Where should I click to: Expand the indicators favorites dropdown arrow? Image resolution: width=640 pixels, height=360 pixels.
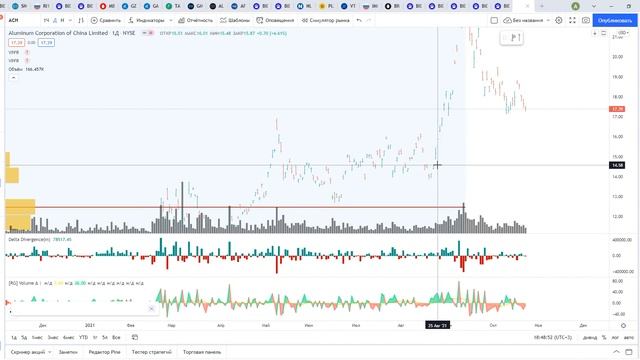click(x=171, y=20)
